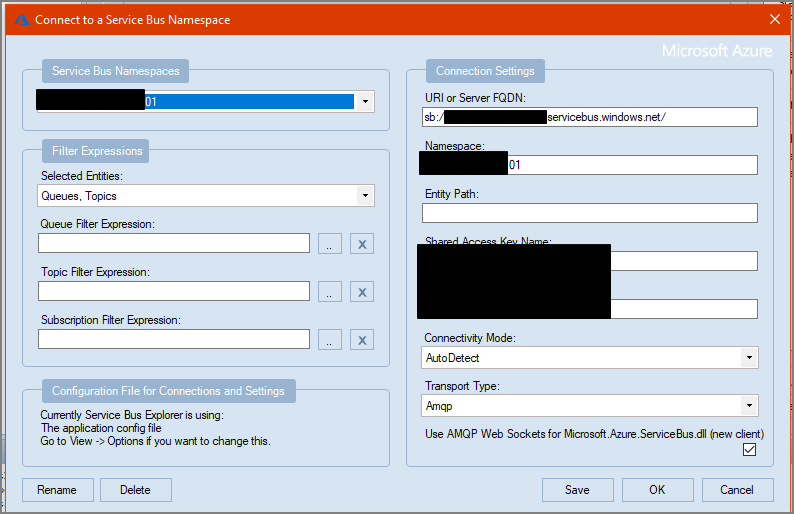Click the Azure logo icon in title bar

pos(22,20)
